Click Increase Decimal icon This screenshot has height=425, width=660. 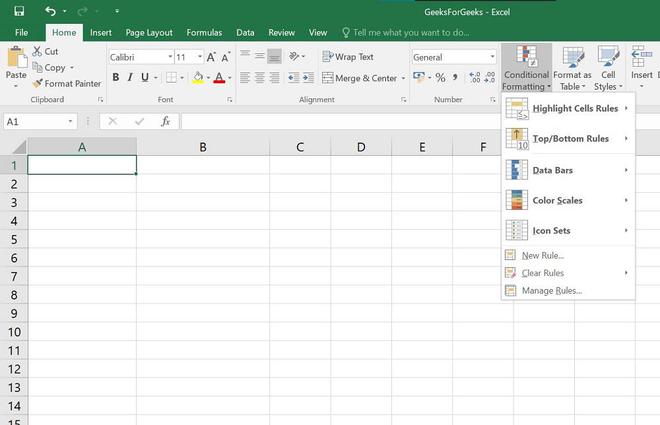pyautogui.click(x=475, y=77)
